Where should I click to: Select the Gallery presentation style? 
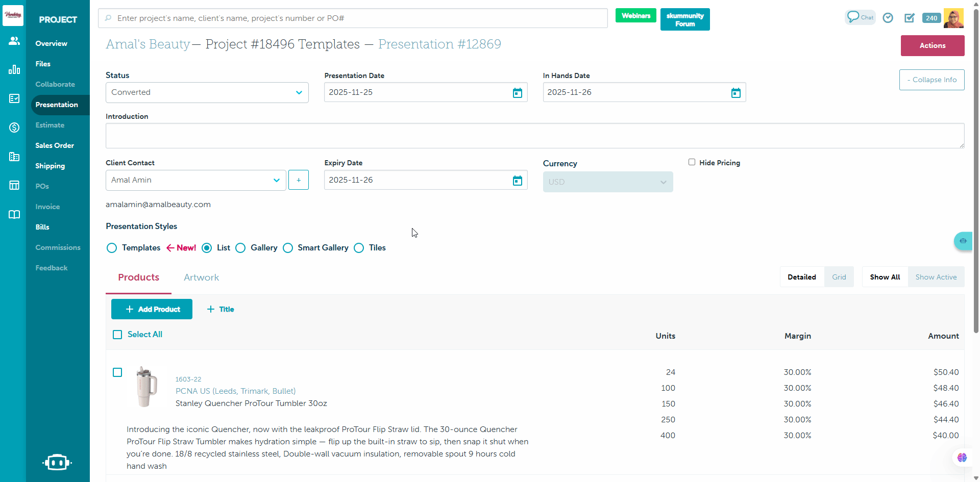(241, 248)
